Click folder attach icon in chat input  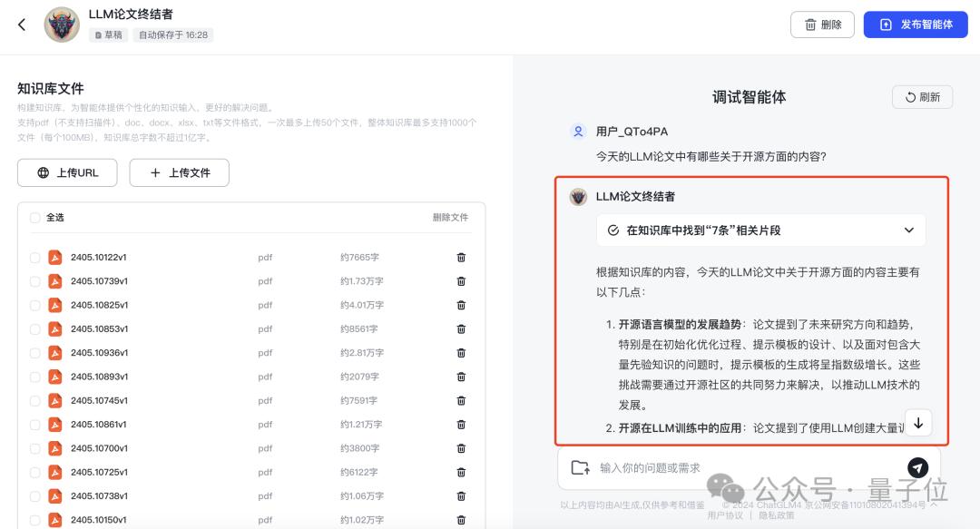click(x=580, y=467)
